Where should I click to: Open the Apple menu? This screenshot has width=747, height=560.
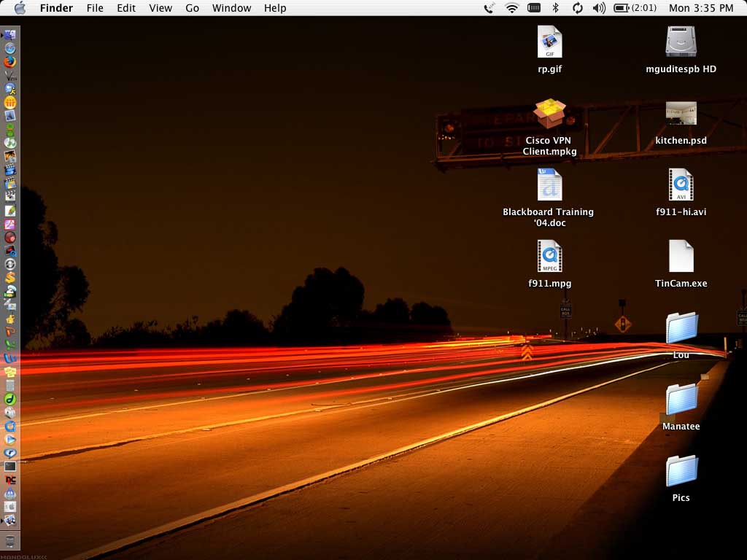[20, 8]
